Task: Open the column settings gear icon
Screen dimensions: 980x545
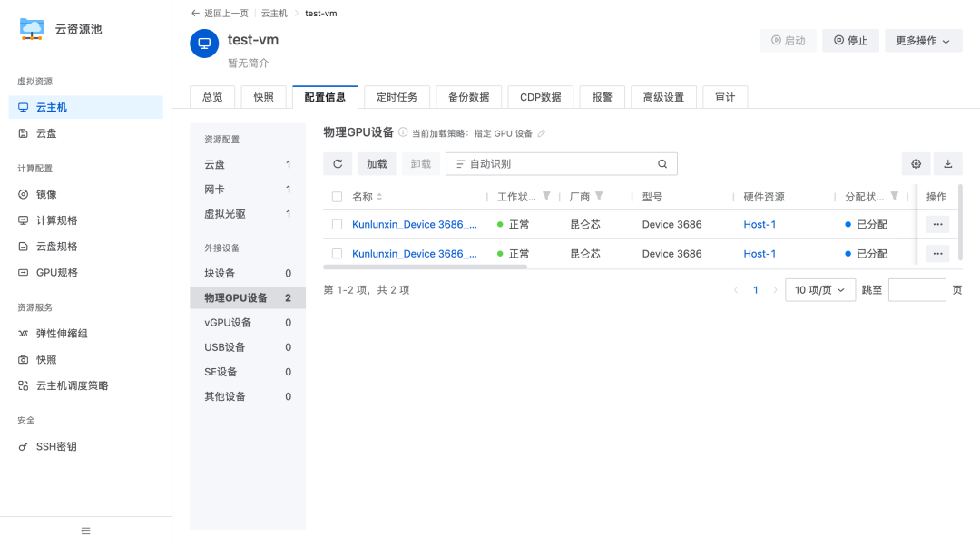Action: coord(916,164)
